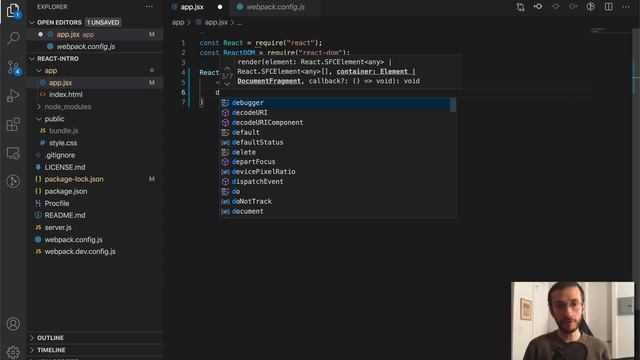This screenshot has height=360, width=640.
Task: Open the Git graph activity icon
Action: tap(13, 181)
